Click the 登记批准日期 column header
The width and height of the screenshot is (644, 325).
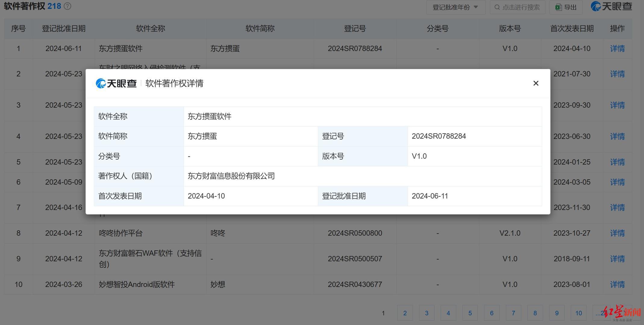64,29
